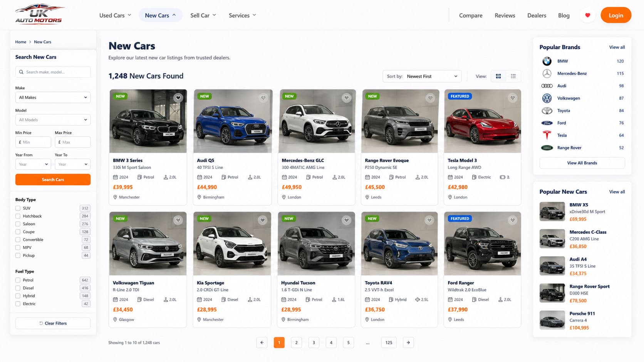Check the Coupe body type filter

pyautogui.click(x=18, y=232)
